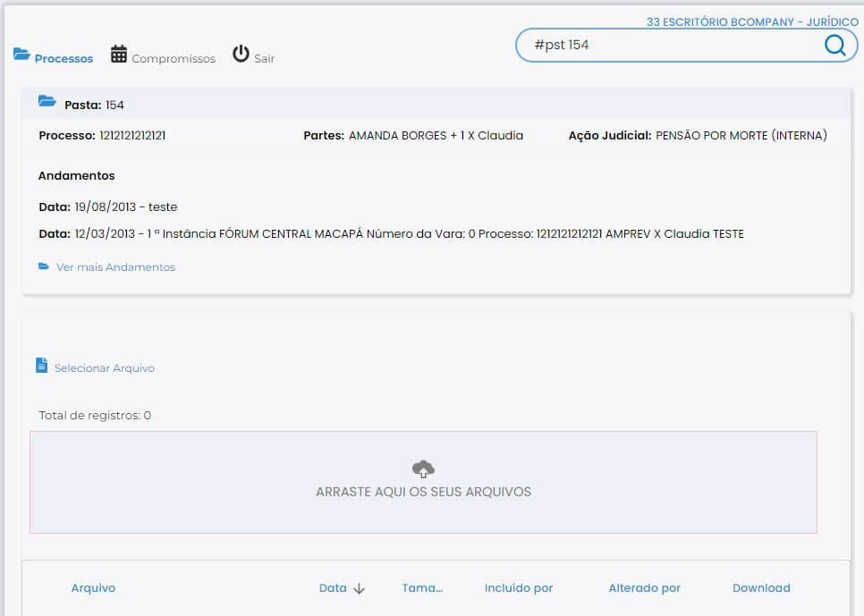
Task: Click the Sair power icon
Action: tap(240, 53)
